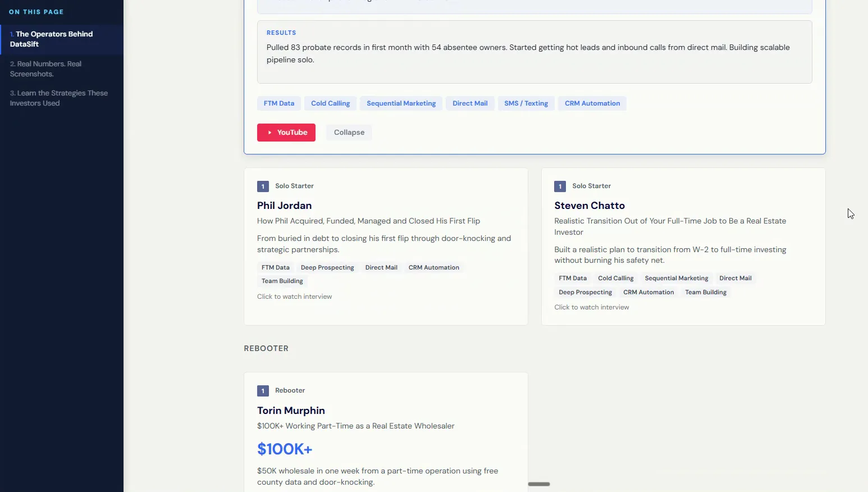Click the REBOOTER section heading
The width and height of the screenshot is (868, 492).
coord(266,348)
